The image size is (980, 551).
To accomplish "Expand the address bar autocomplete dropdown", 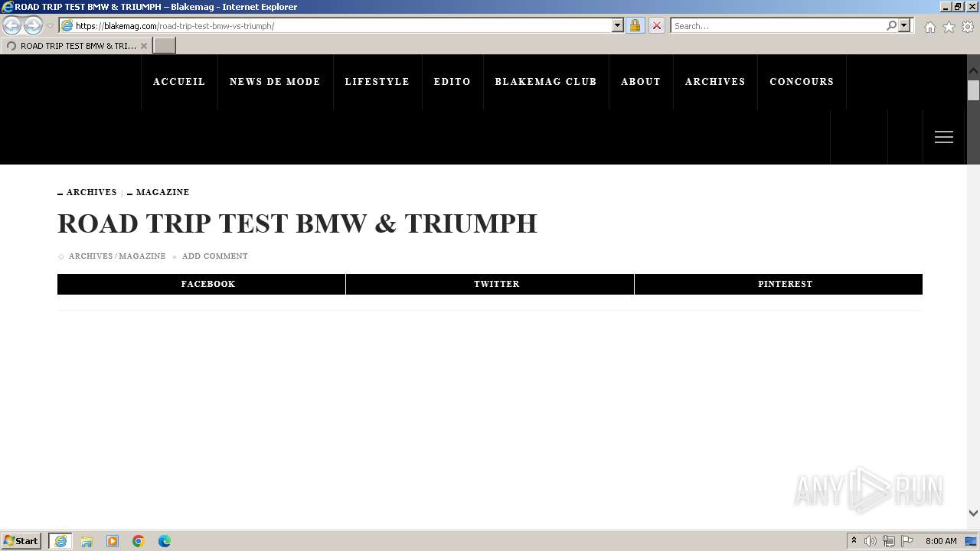I will pos(618,26).
